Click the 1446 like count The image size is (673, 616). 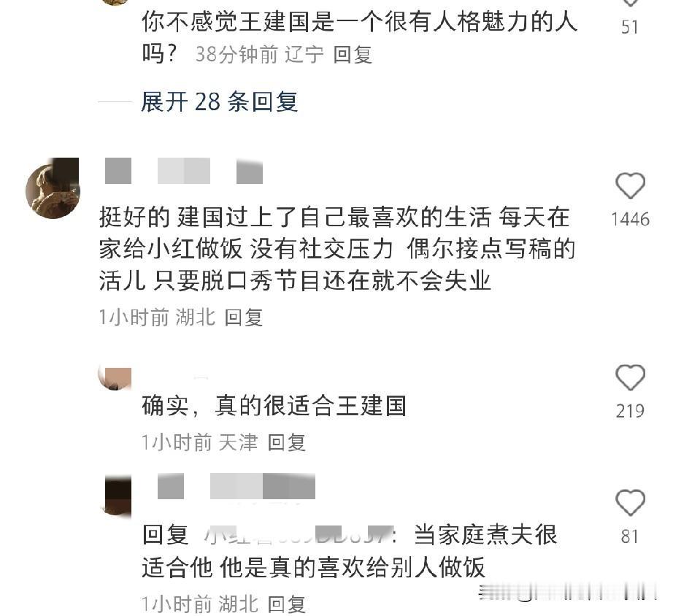pos(630,220)
